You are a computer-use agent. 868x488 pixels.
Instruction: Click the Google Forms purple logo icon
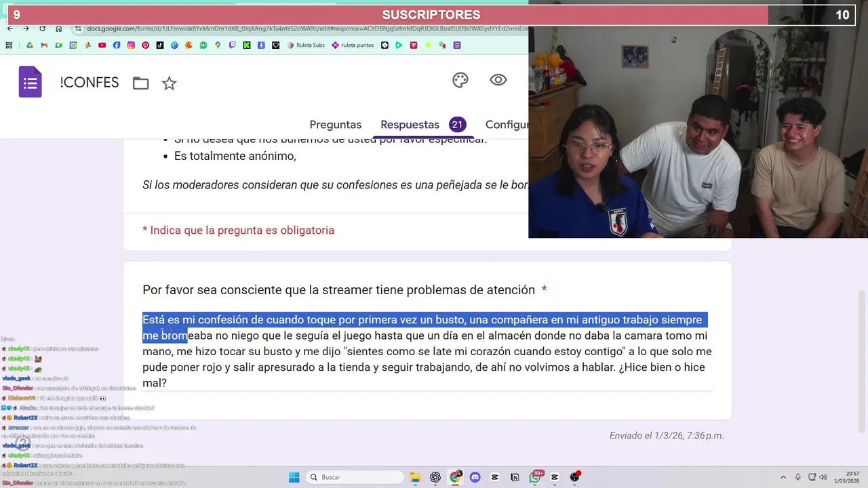pos(30,83)
